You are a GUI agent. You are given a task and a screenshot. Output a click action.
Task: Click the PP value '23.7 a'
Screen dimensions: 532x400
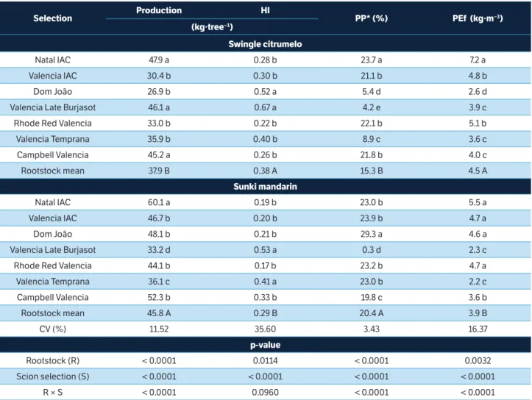(371, 60)
